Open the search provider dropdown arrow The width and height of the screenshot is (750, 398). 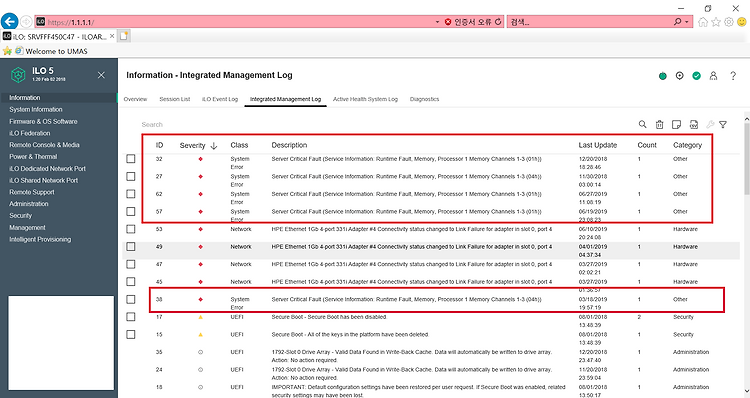click(x=687, y=22)
